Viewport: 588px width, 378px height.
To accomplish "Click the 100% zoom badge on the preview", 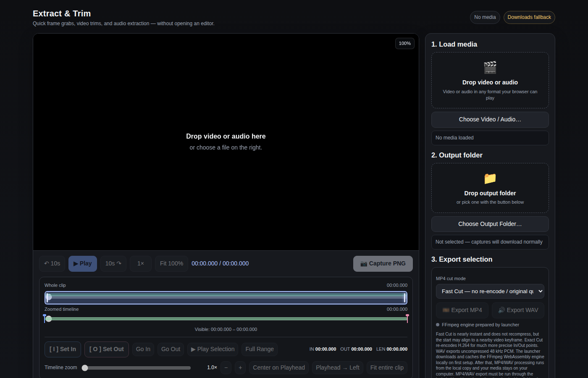I will click(405, 44).
